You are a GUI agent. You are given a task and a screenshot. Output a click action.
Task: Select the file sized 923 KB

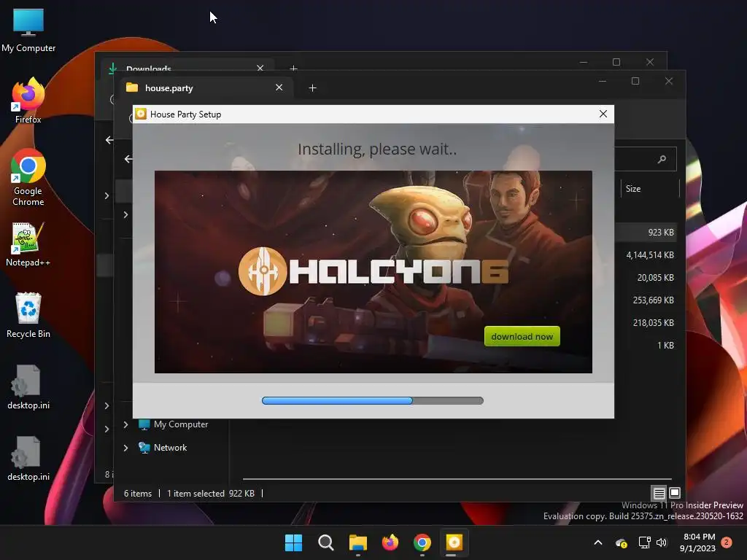pyautogui.click(x=660, y=232)
